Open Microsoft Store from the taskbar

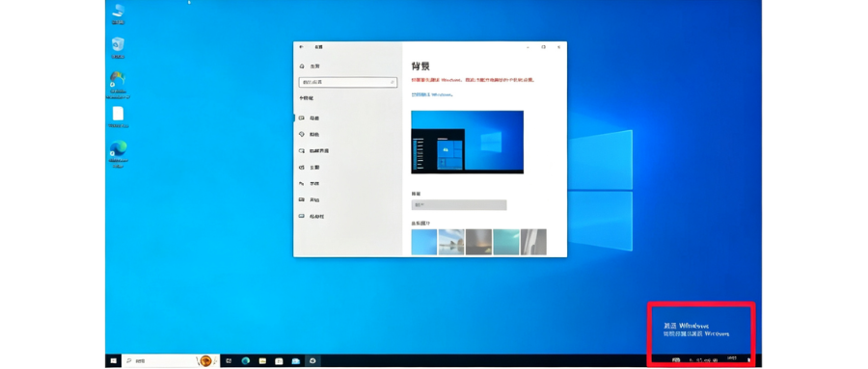coord(279,360)
